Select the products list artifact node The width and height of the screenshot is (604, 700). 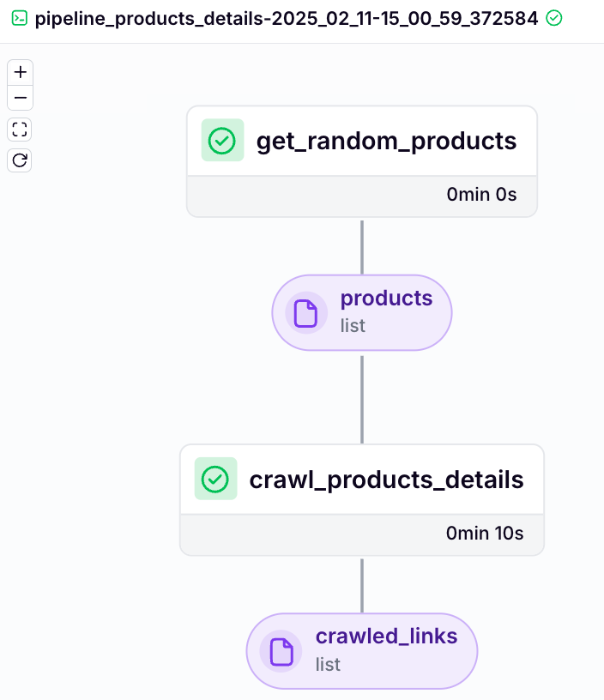pos(362,312)
